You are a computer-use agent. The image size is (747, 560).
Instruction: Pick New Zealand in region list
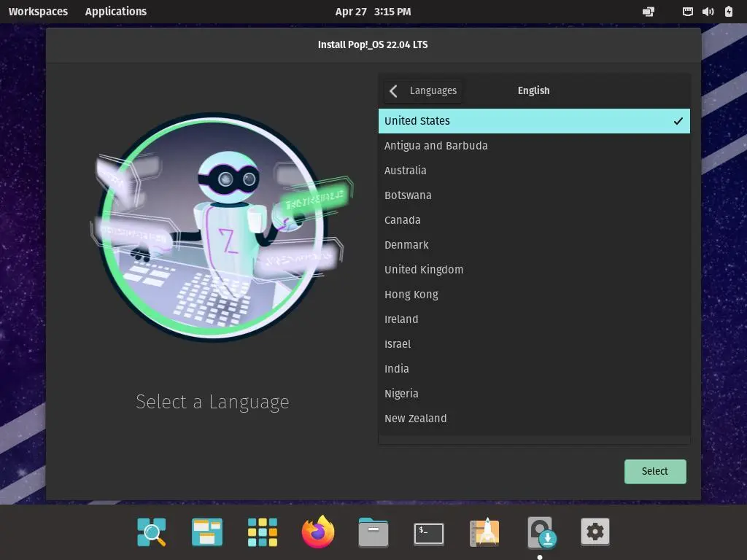click(416, 419)
